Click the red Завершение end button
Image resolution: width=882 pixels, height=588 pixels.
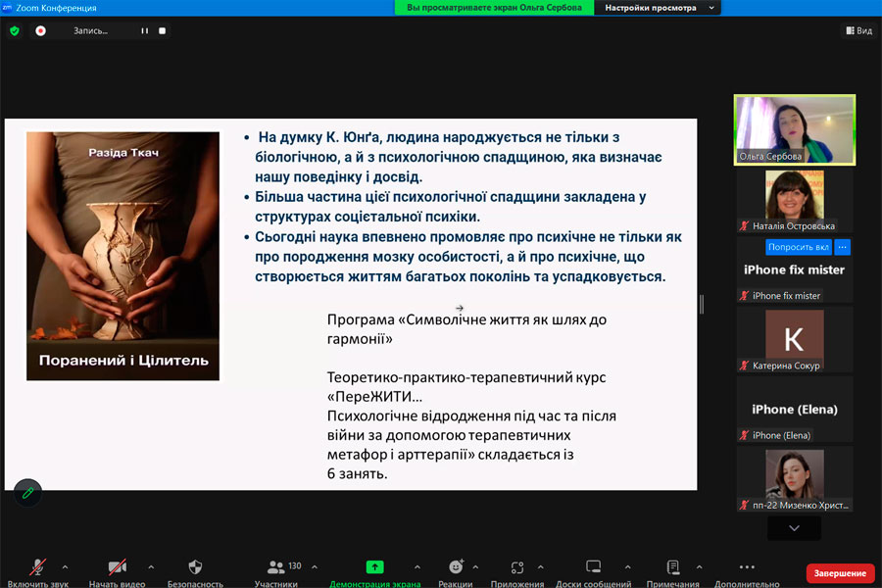841,573
